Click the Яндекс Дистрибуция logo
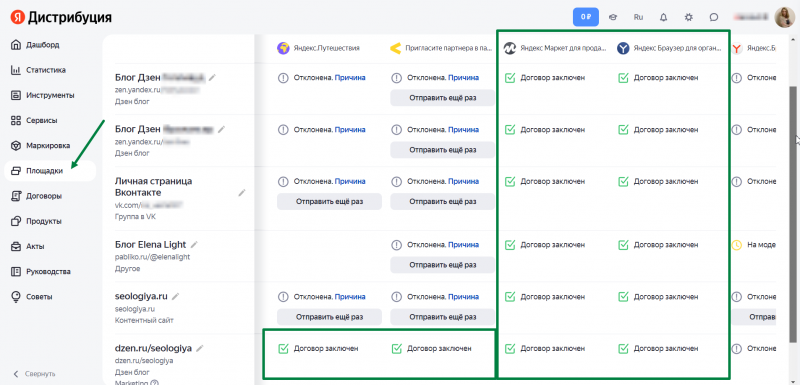 point(61,17)
